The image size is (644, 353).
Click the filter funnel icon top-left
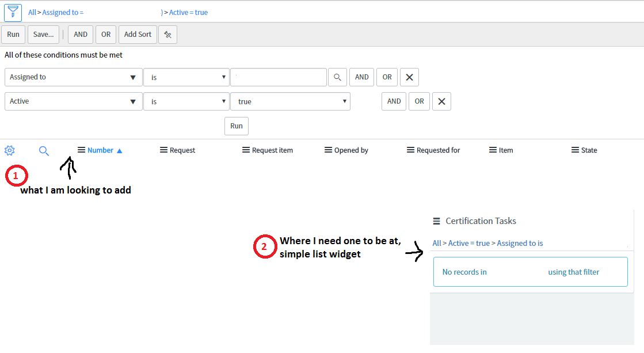click(12, 12)
